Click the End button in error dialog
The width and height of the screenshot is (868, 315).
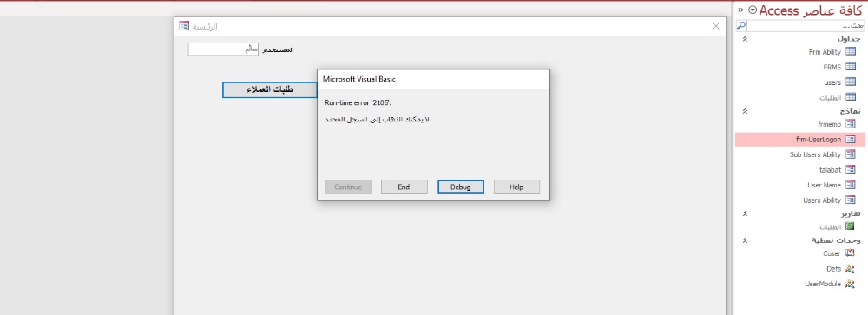404,187
